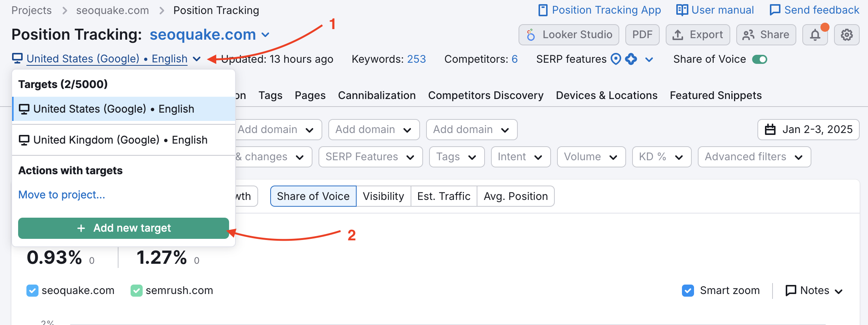This screenshot has height=325, width=868.
Task: Expand SERP features chevron
Action: (649, 59)
